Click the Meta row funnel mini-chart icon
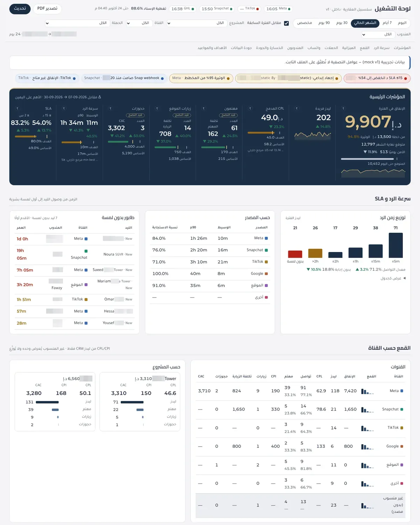The height and width of the screenshot is (525, 420). (367, 391)
